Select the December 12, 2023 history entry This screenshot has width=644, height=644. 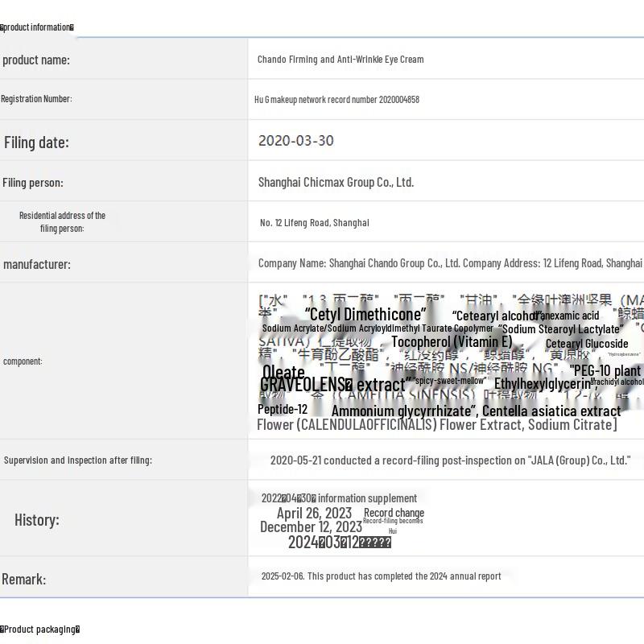coord(311,527)
